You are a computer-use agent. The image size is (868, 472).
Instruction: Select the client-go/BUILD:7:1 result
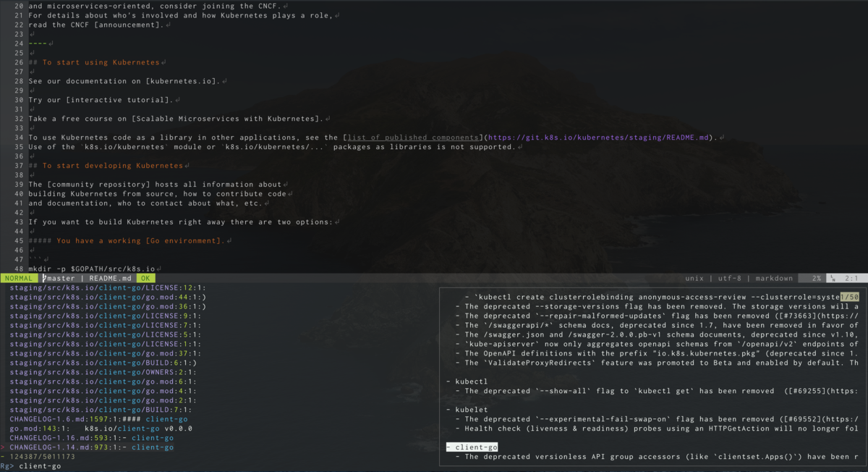103,410
